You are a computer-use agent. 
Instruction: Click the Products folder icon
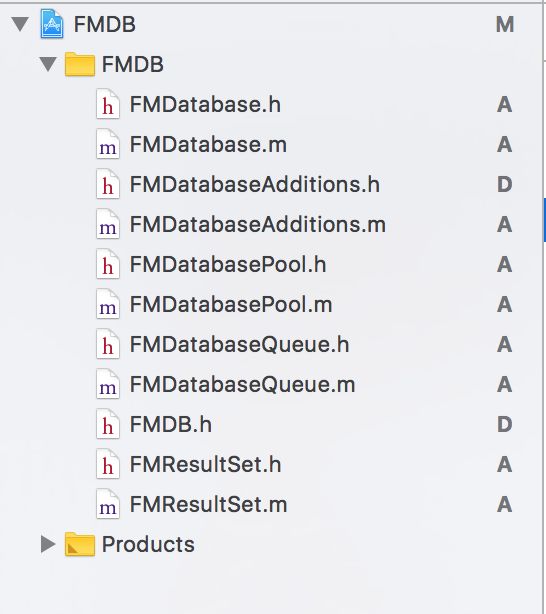click(x=80, y=544)
